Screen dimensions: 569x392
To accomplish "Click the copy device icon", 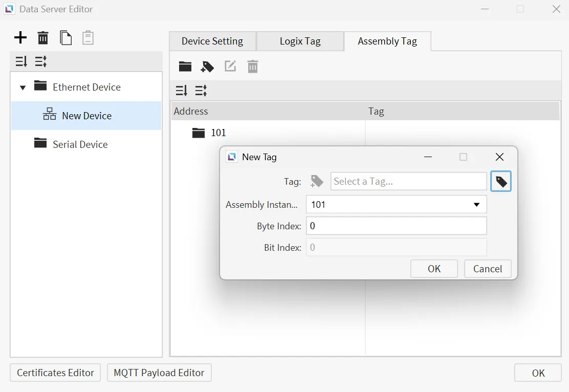I will tap(65, 37).
